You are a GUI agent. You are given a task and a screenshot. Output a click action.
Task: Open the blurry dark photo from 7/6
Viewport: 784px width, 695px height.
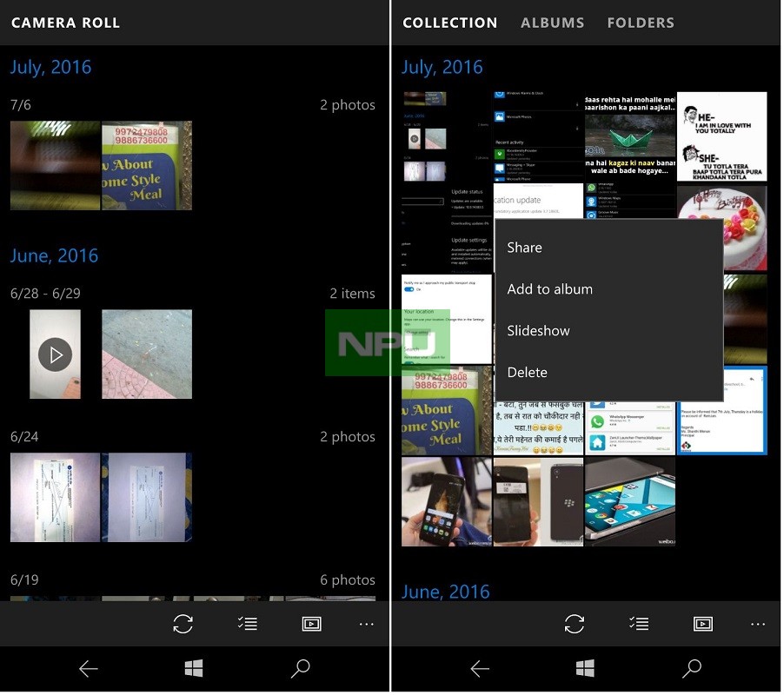[55, 166]
